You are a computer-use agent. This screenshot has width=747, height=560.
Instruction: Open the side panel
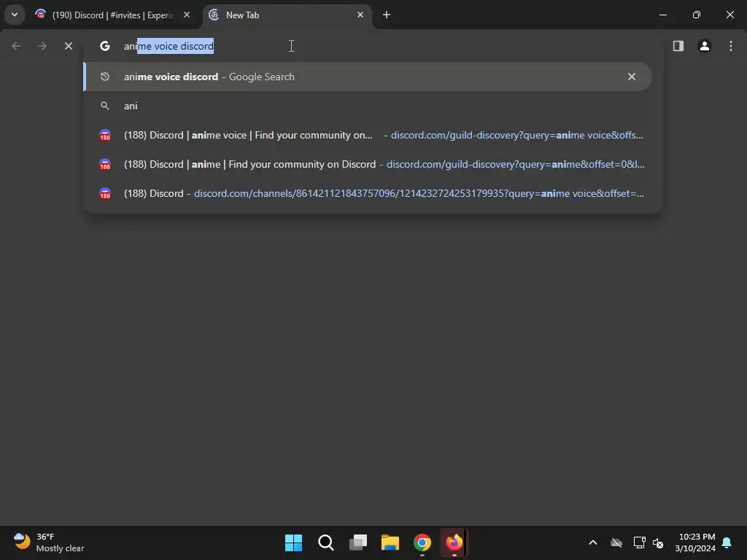click(x=678, y=46)
